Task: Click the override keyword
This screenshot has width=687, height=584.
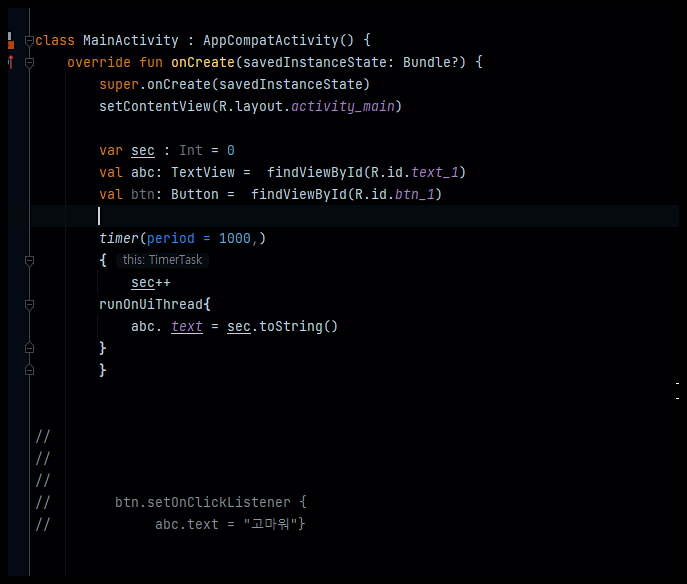Action: pos(99,62)
